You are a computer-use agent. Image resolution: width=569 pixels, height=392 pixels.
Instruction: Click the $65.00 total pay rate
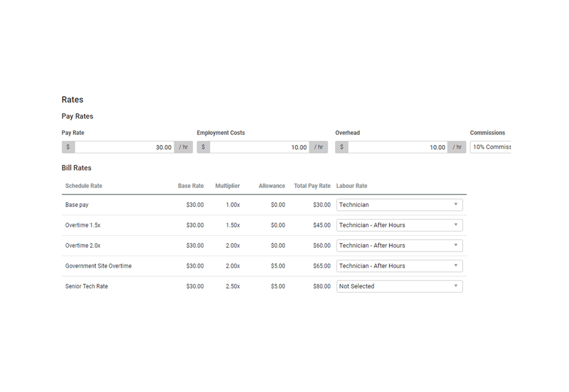click(321, 266)
